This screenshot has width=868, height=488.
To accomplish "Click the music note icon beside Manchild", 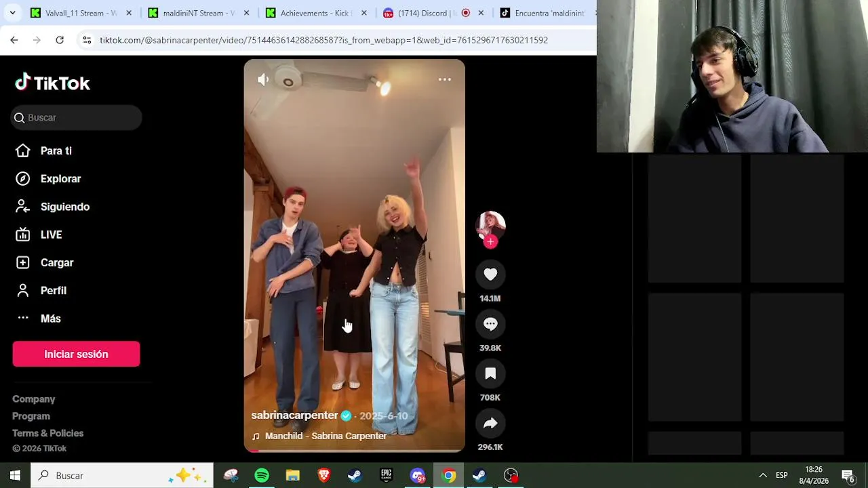I will click(x=256, y=436).
